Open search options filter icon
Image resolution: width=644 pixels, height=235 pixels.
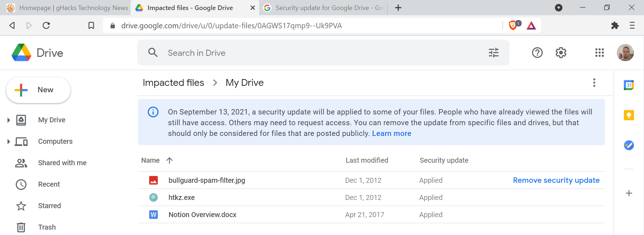[494, 53]
